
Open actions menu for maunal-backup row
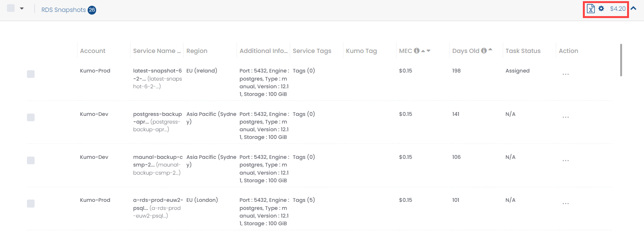[566, 160]
